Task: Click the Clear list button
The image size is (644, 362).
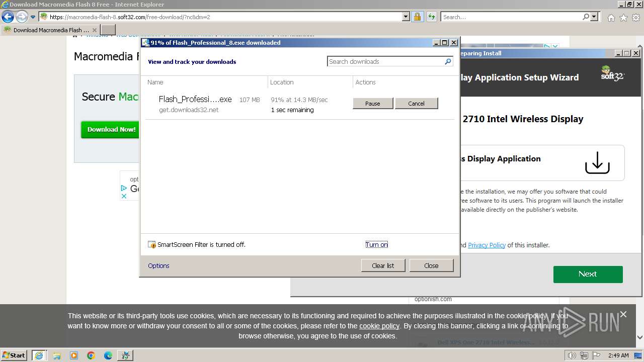Action: coord(383,265)
